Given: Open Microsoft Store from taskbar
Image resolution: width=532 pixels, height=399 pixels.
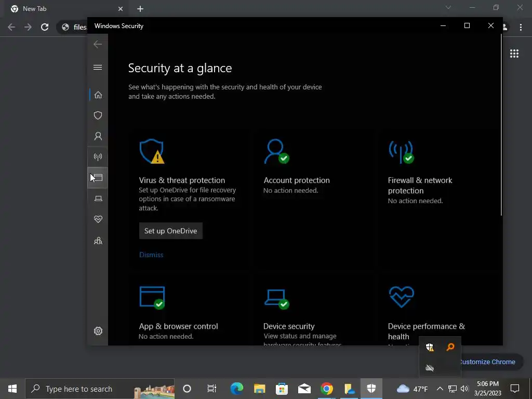Looking at the screenshot, I should tap(282, 389).
